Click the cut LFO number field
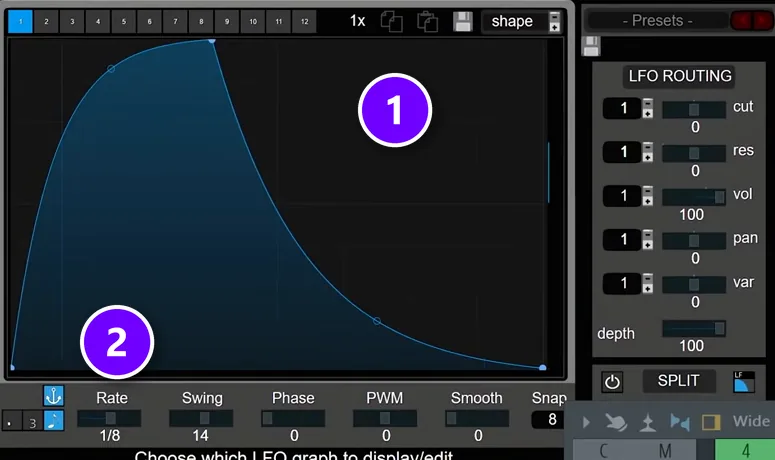The image size is (775, 460). (x=622, y=108)
